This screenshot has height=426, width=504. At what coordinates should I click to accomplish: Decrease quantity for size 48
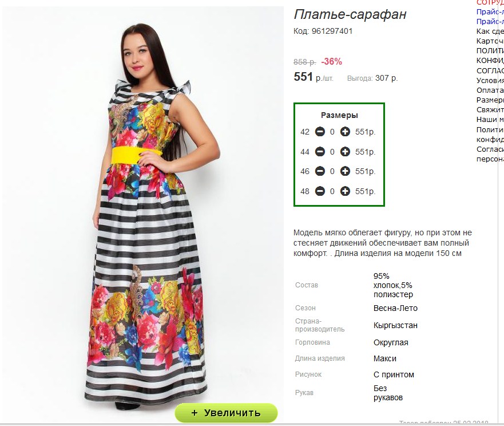[320, 191]
